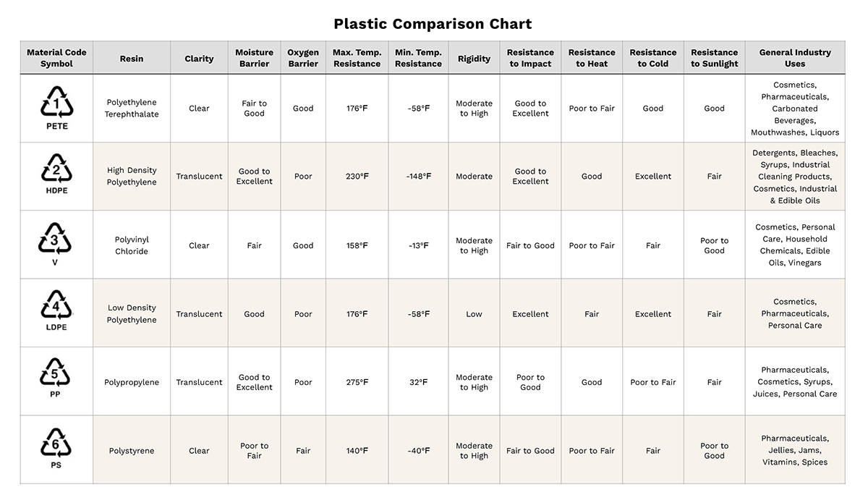Viewport: 868px width, 495px height.
Task: Select the Moisture Barrier column header
Action: click(254, 58)
